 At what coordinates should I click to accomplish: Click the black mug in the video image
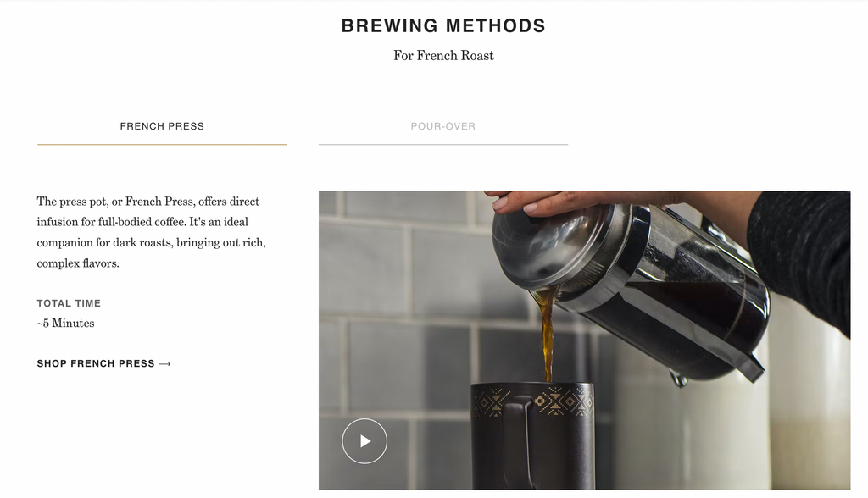[x=532, y=436]
